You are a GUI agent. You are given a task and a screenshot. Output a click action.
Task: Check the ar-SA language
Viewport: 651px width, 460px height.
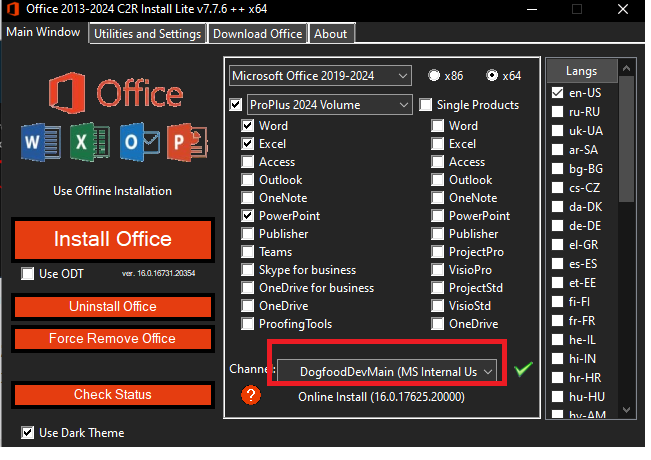(557, 149)
